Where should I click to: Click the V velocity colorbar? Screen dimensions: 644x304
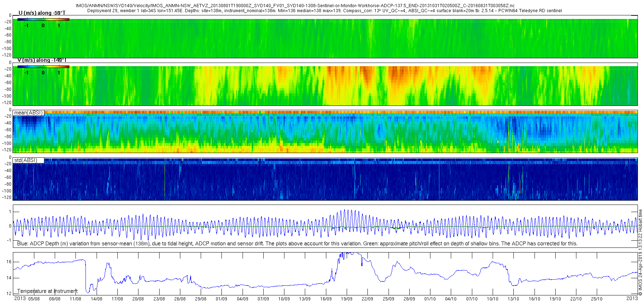click(x=43, y=67)
